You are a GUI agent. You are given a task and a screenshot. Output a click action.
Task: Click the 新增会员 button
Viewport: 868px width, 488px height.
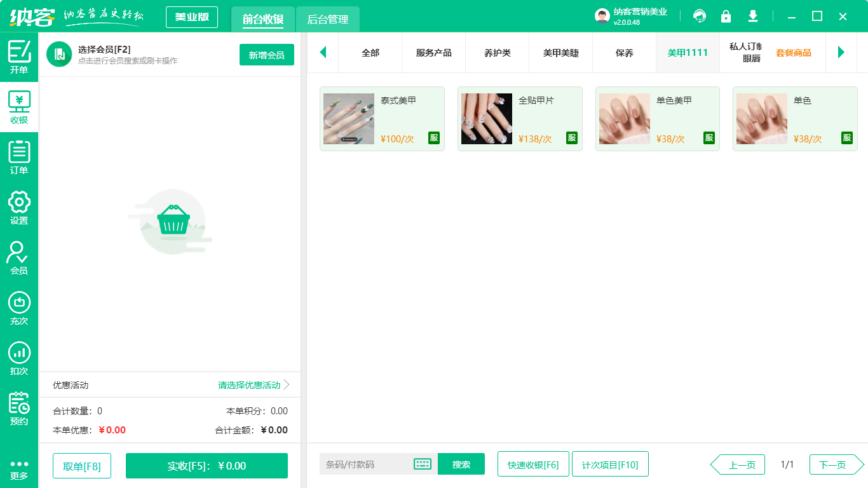[266, 55]
